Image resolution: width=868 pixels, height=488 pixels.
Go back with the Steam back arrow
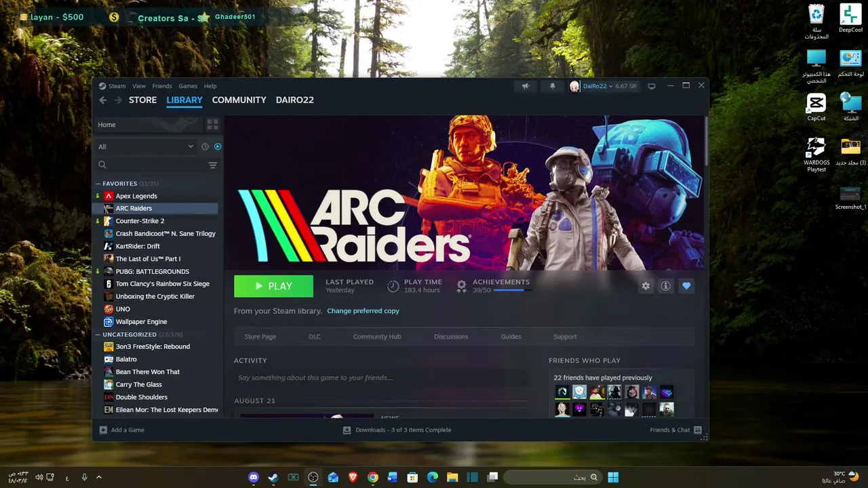pos(103,100)
